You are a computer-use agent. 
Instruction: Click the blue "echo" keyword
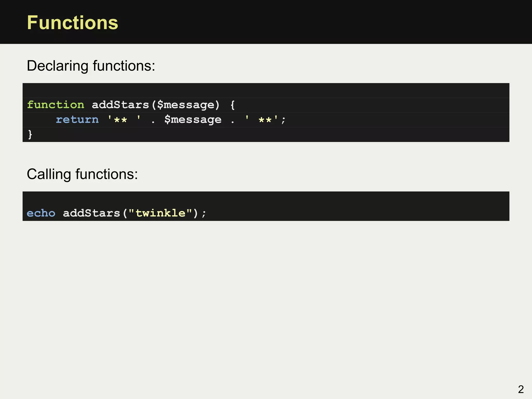(x=41, y=213)
